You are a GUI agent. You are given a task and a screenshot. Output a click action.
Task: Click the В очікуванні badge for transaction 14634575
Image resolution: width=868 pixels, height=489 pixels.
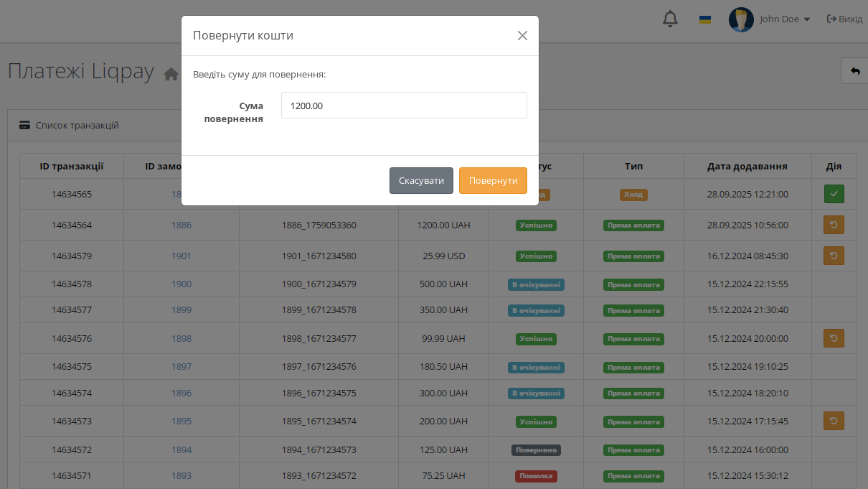(x=536, y=367)
